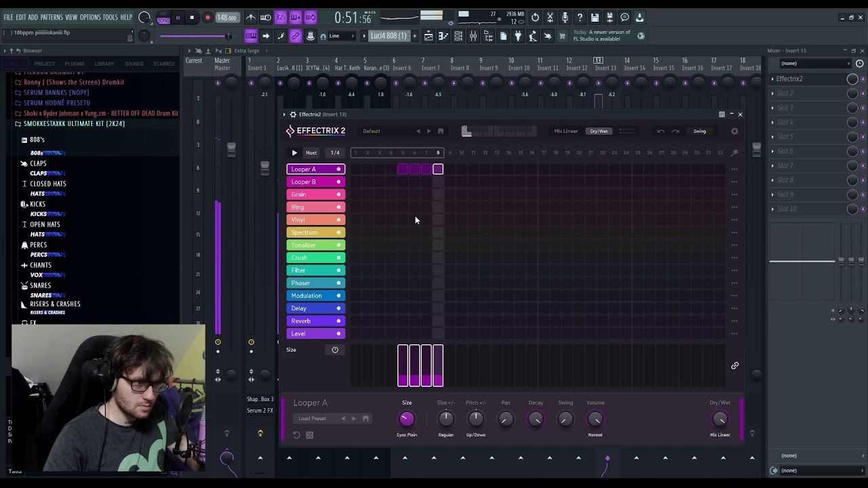Save the Looper A preset with the disk icon
The height and width of the screenshot is (488, 868).
(366, 419)
